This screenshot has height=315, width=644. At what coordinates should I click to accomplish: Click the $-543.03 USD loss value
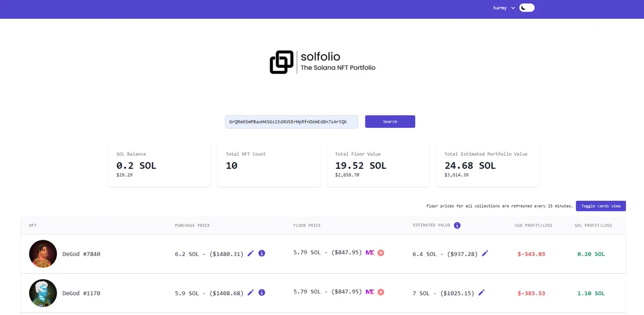click(531, 254)
